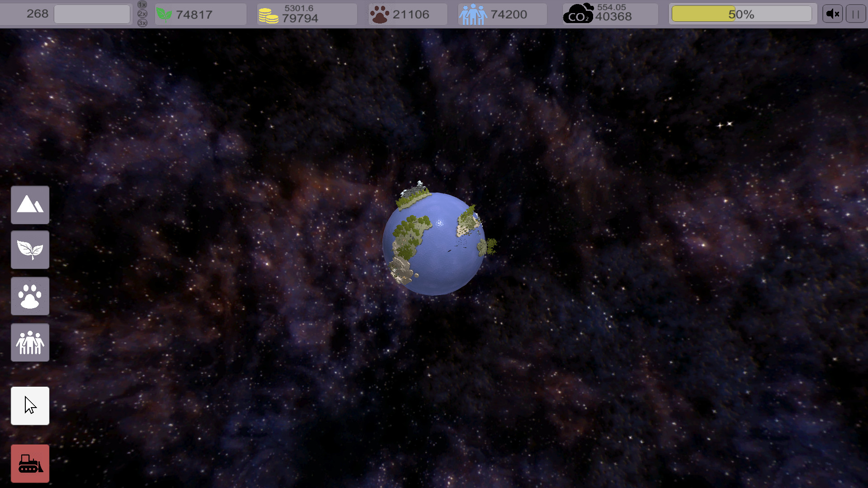Screen dimensions: 868x488
Task: Switch game speed to 2x
Action: click(x=142, y=14)
